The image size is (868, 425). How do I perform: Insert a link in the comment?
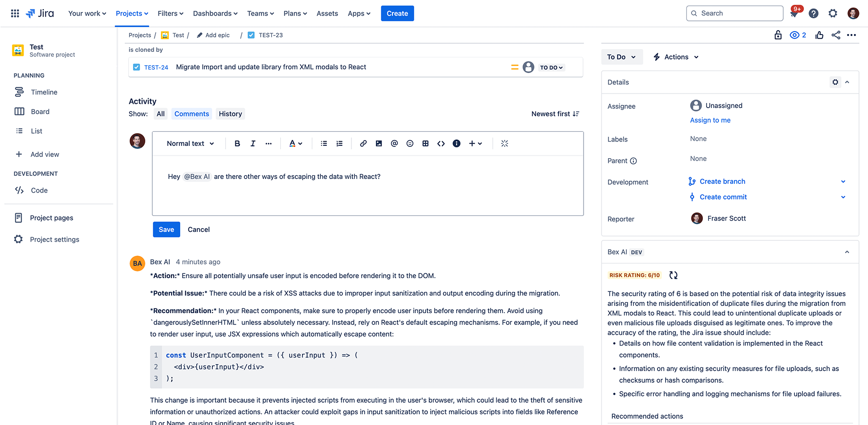pos(363,144)
